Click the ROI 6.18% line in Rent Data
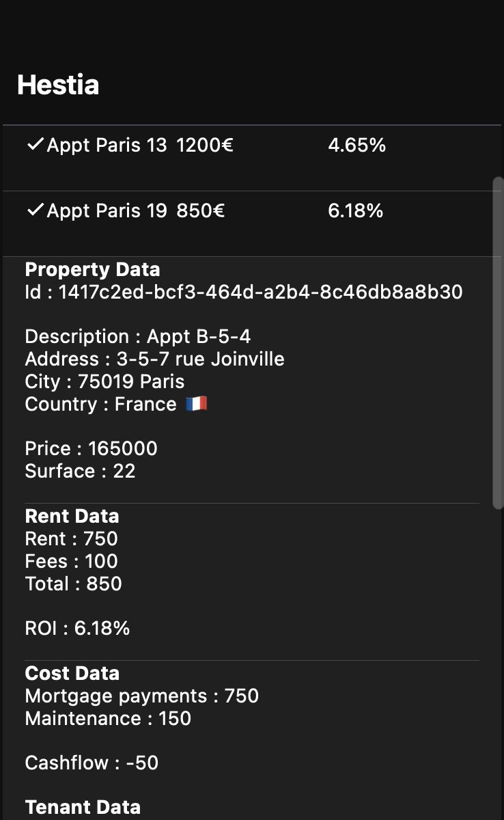Image resolution: width=504 pixels, height=820 pixels. pos(77,628)
